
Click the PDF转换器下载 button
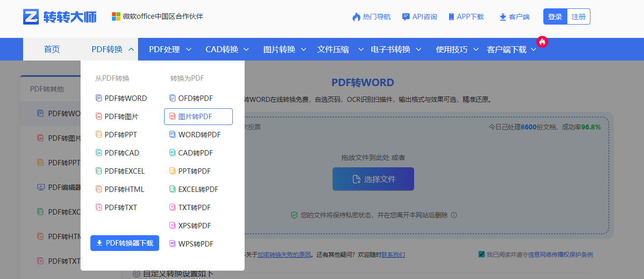point(125,243)
